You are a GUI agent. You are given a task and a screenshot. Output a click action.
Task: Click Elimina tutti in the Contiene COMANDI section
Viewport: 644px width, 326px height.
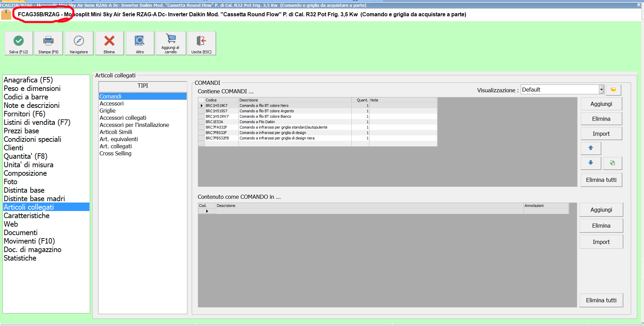[601, 180]
